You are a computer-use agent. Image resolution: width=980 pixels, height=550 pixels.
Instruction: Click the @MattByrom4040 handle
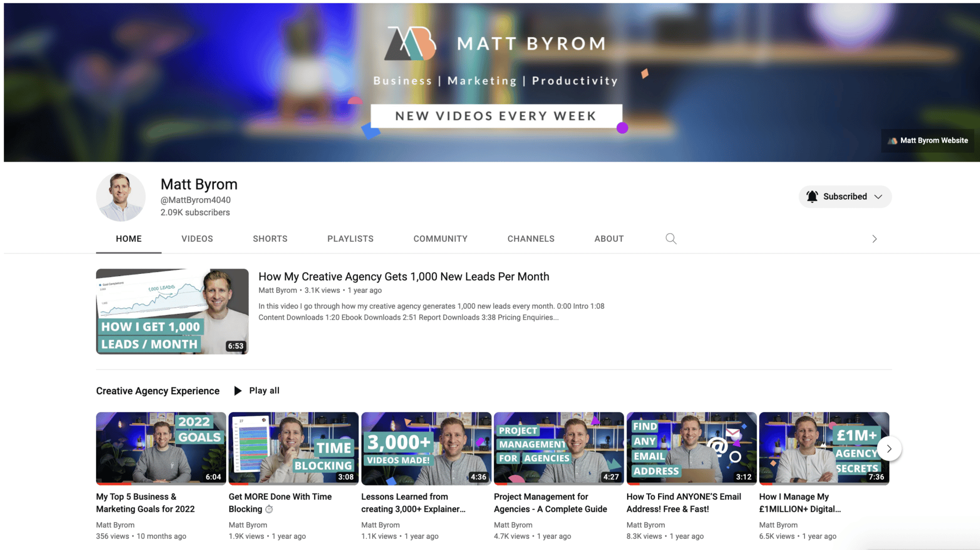click(x=196, y=200)
